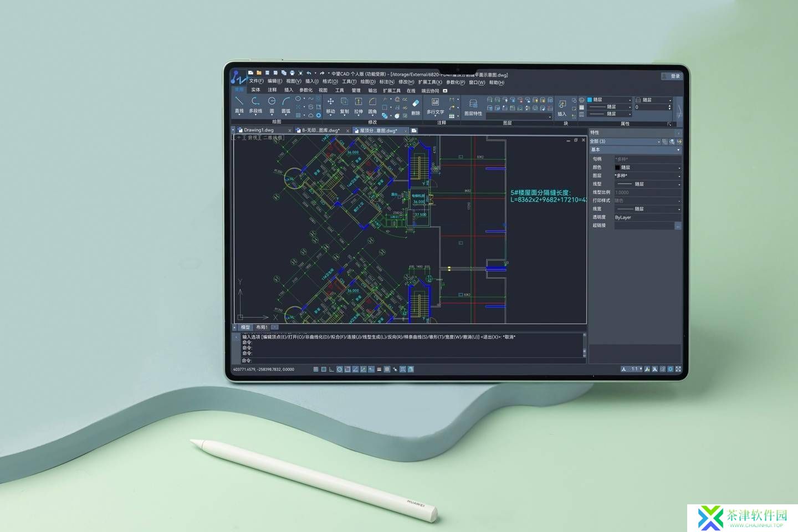Viewport: 798px width, 532px height.
Task: Select the 直线 (Line) drawing tool
Action: tap(239, 104)
